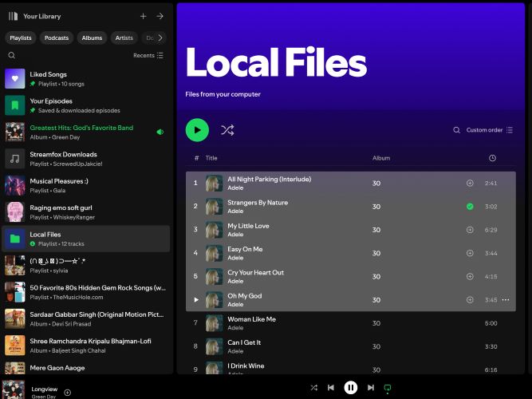Filter library by Artists
This screenshot has height=399, width=532.
(124, 38)
